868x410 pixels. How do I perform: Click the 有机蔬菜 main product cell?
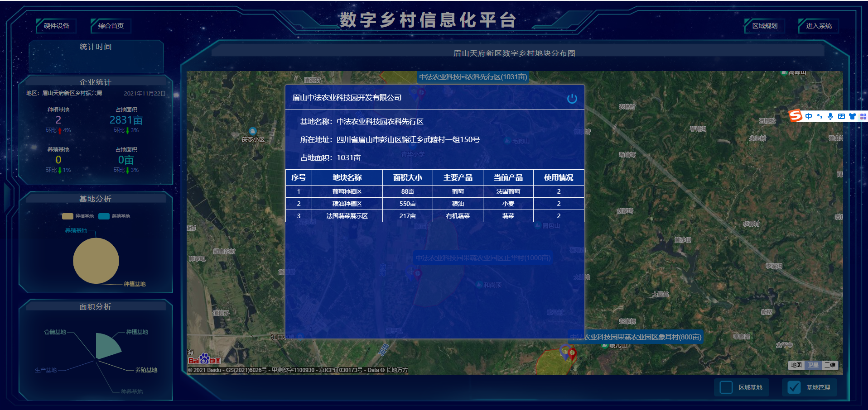458,216
